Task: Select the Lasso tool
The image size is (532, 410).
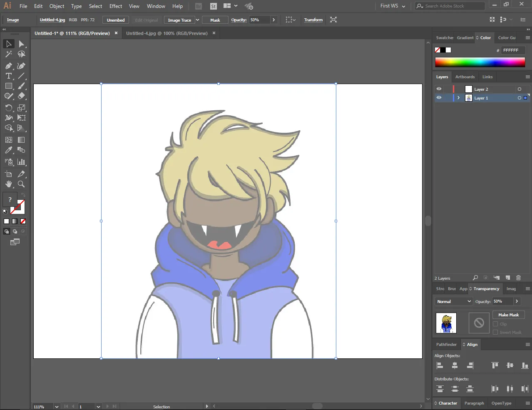Action: click(22, 54)
